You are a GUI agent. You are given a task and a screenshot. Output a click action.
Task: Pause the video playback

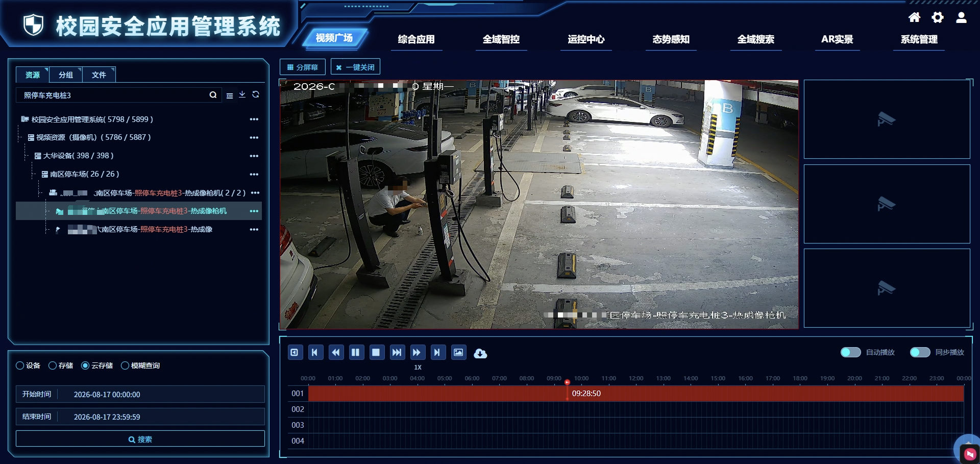click(x=356, y=352)
